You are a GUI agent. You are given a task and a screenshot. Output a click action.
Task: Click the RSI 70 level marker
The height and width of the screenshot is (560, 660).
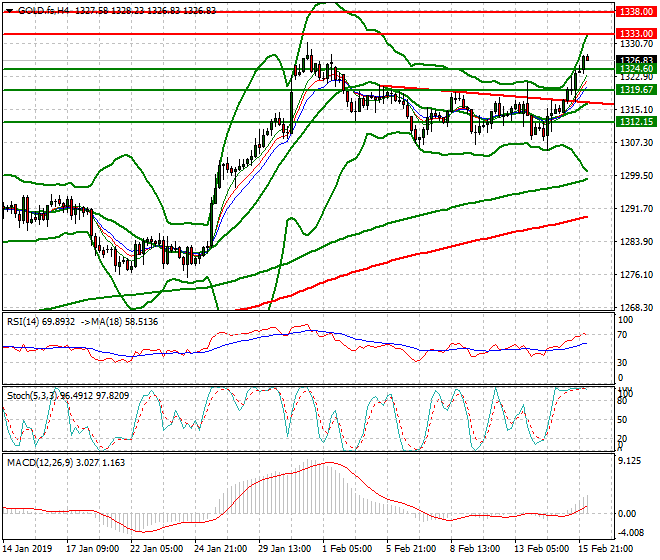623,336
